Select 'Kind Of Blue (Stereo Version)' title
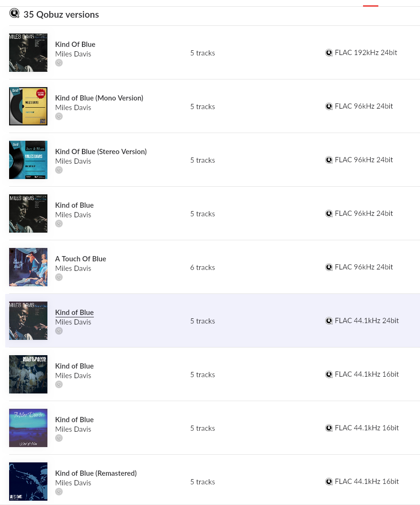The image size is (420, 505). [x=101, y=152]
